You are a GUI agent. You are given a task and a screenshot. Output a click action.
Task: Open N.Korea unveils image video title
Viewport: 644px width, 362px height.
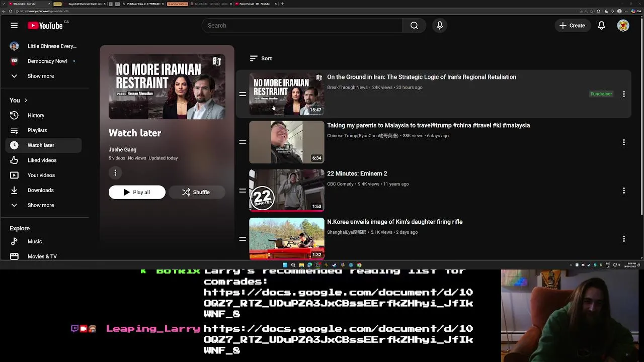click(394, 222)
